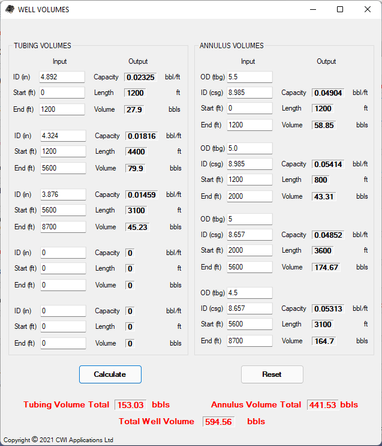
Task: Open the Well Volumes title bar app icon
Action: pyautogui.click(x=10, y=9)
